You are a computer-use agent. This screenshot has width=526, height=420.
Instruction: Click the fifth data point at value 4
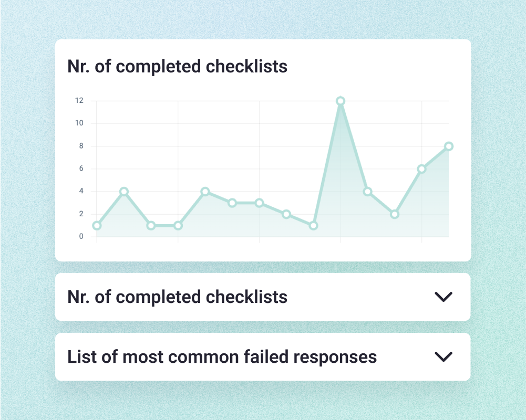click(205, 192)
